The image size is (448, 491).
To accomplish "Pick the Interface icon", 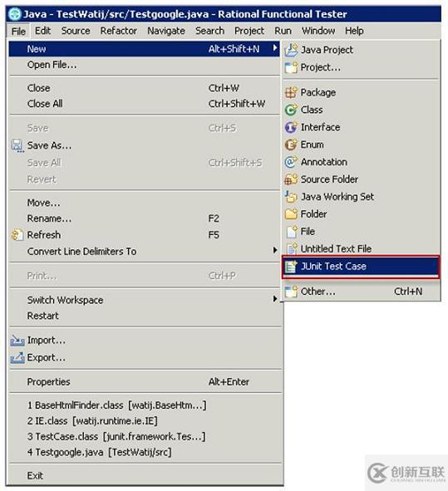I will (x=291, y=127).
